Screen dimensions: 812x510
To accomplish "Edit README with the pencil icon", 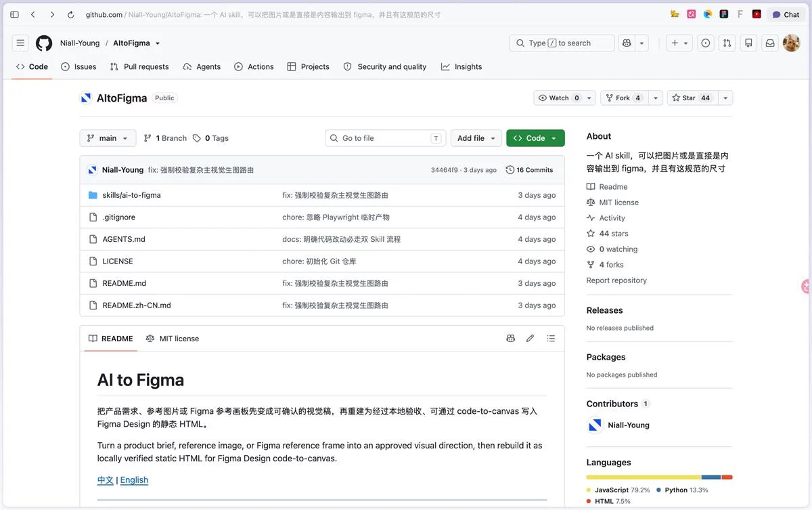I will point(531,338).
